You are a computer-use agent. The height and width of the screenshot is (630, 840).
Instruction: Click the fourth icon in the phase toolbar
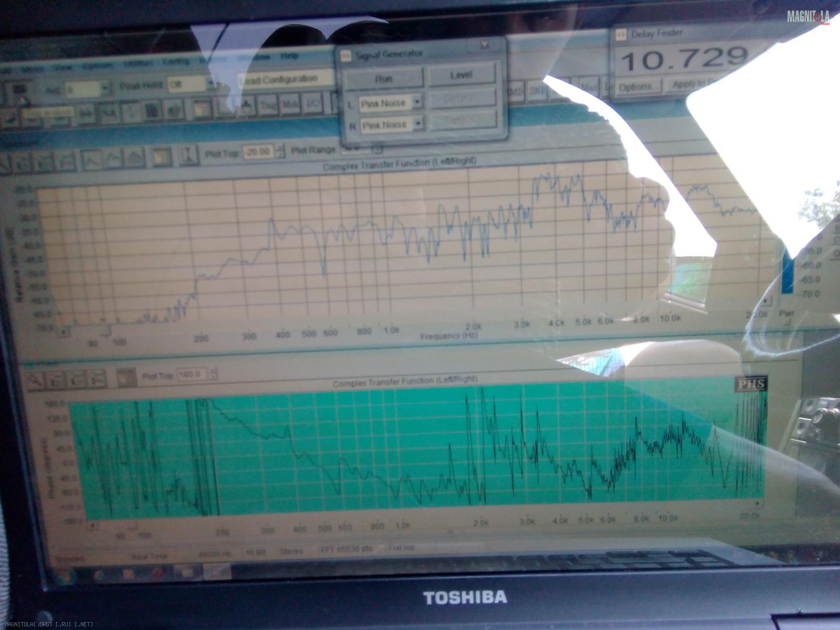(98, 378)
